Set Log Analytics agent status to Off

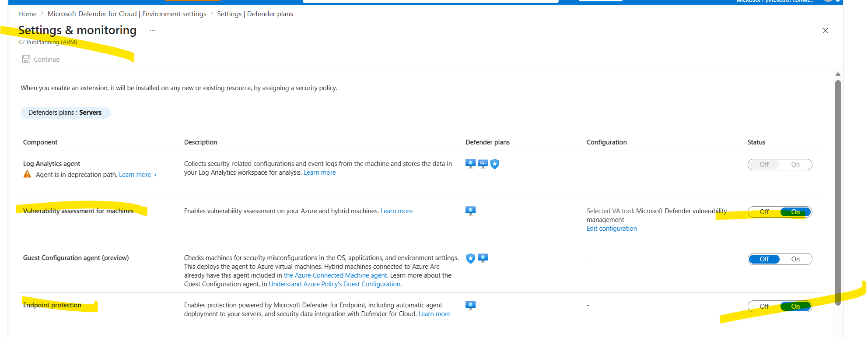pos(764,165)
